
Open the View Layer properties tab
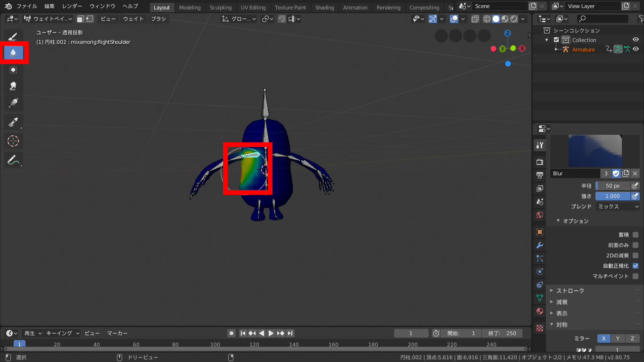coord(540,189)
